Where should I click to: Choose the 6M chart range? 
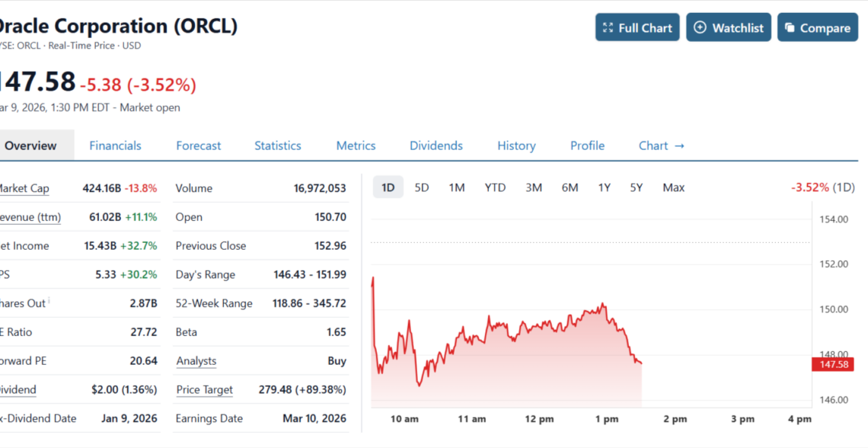click(570, 187)
